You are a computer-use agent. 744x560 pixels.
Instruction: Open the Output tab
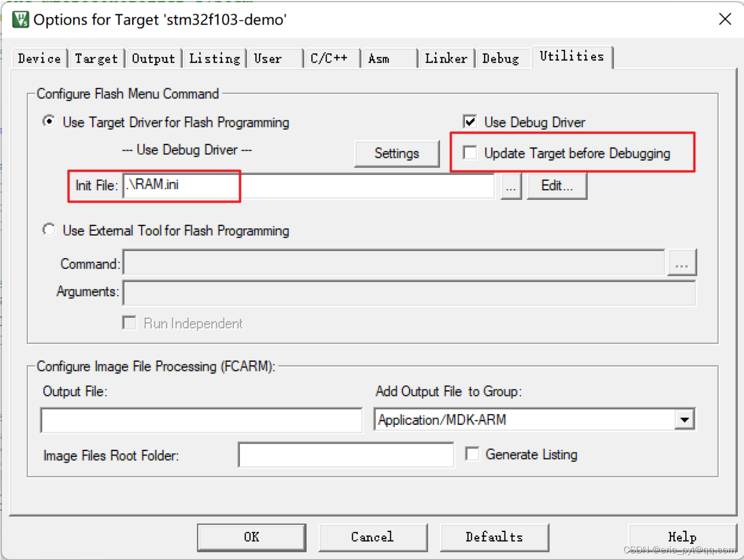coord(153,58)
